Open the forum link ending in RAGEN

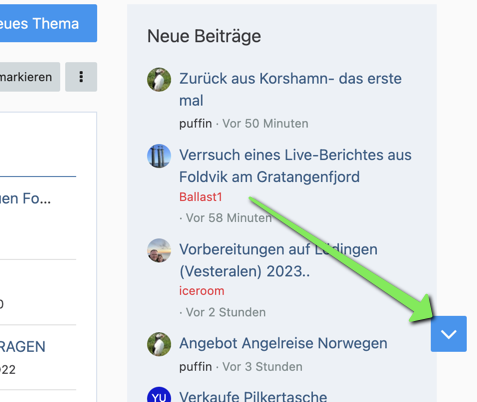pos(22,347)
